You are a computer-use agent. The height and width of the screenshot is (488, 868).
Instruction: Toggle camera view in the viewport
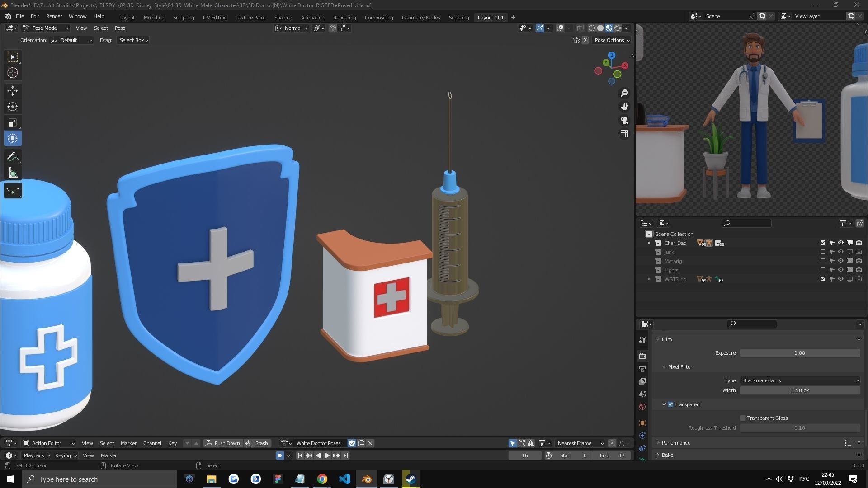624,120
